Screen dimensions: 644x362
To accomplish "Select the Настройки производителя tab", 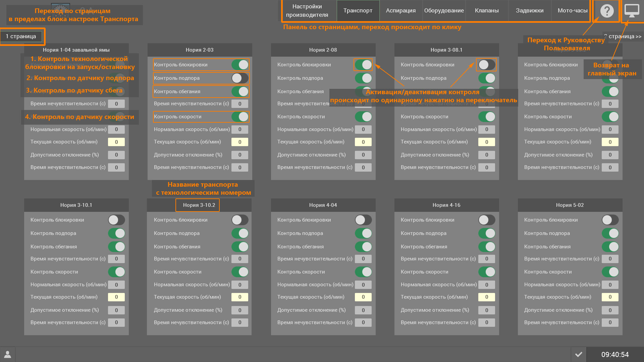I will coord(307,11).
